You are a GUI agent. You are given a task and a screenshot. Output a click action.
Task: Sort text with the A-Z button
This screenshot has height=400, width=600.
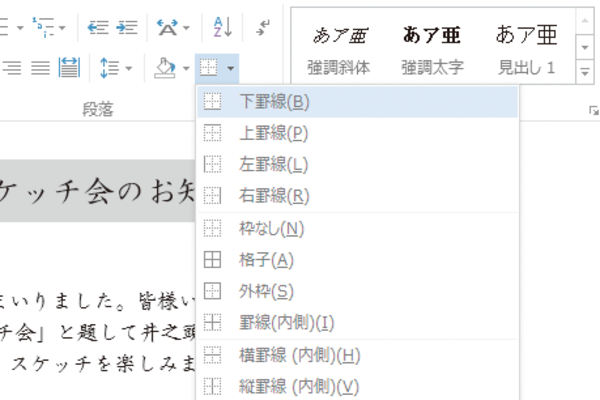click(222, 27)
